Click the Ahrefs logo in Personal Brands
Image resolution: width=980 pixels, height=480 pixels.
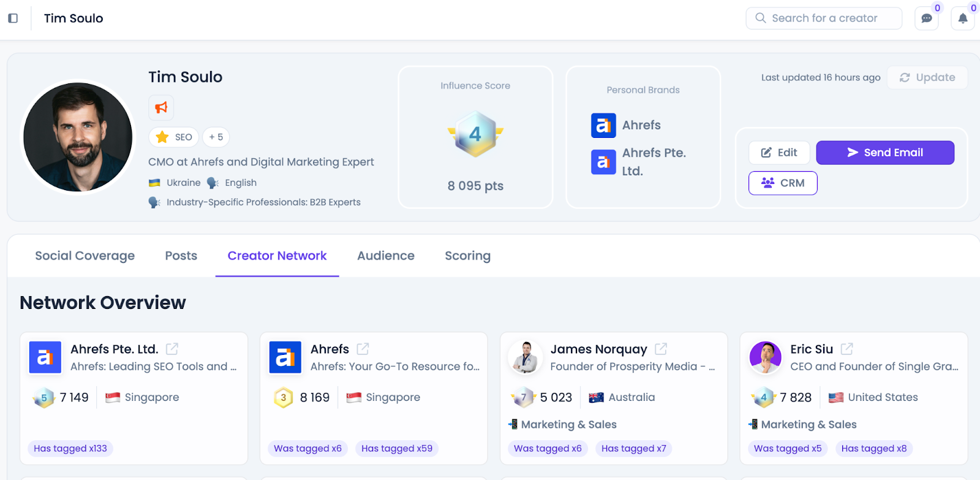point(603,126)
